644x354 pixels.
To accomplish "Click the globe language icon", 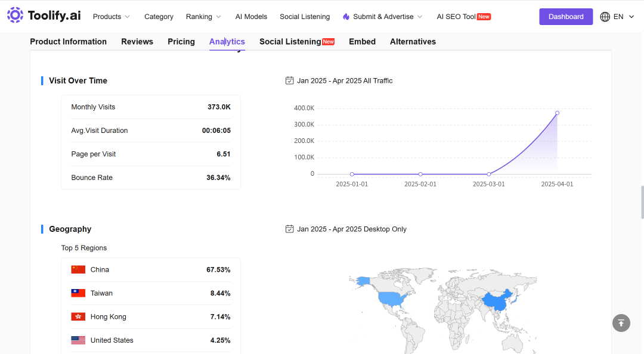I will 605,17.
